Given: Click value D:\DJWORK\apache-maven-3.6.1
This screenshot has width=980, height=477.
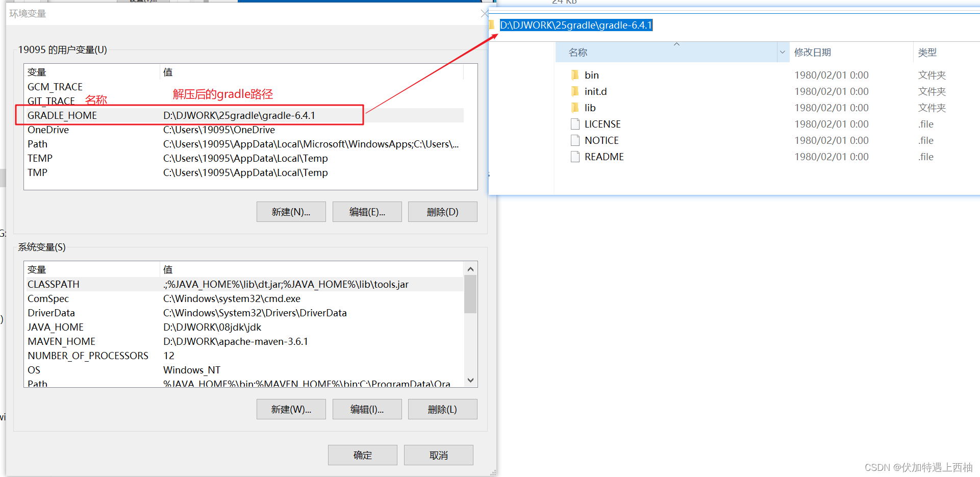Looking at the screenshot, I should point(236,341).
